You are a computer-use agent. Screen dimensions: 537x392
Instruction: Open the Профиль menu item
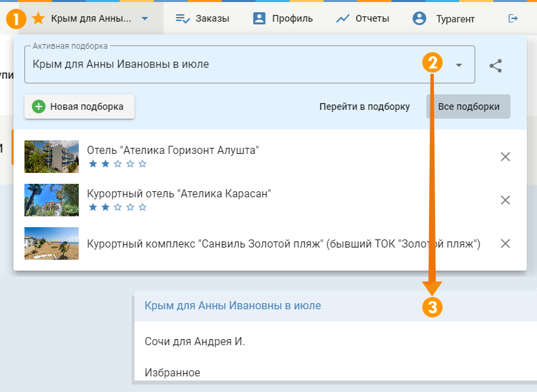(x=282, y=19)
